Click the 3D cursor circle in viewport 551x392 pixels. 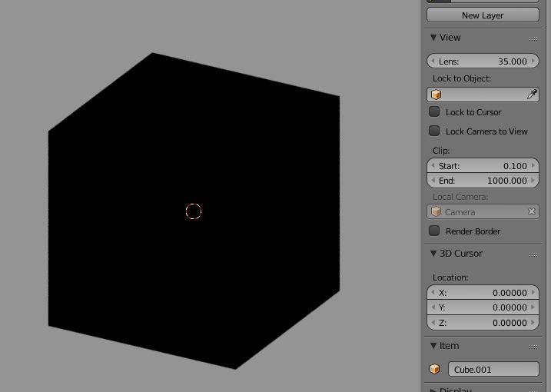tap(194, 211)
